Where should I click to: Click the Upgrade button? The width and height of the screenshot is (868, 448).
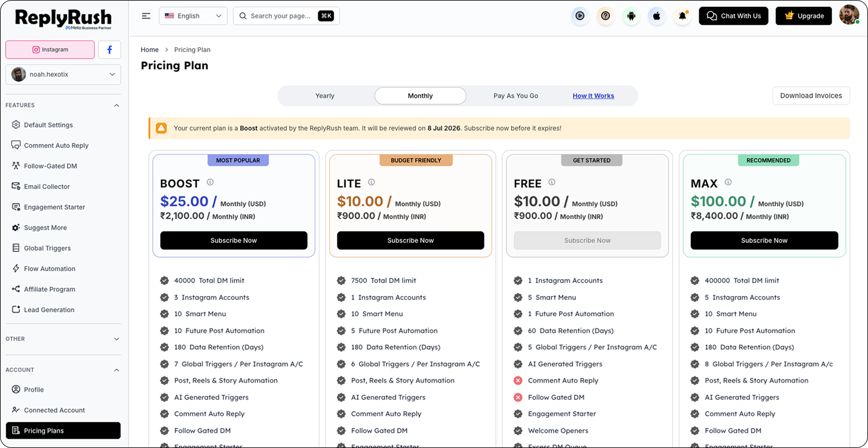(x=804, y=16)
